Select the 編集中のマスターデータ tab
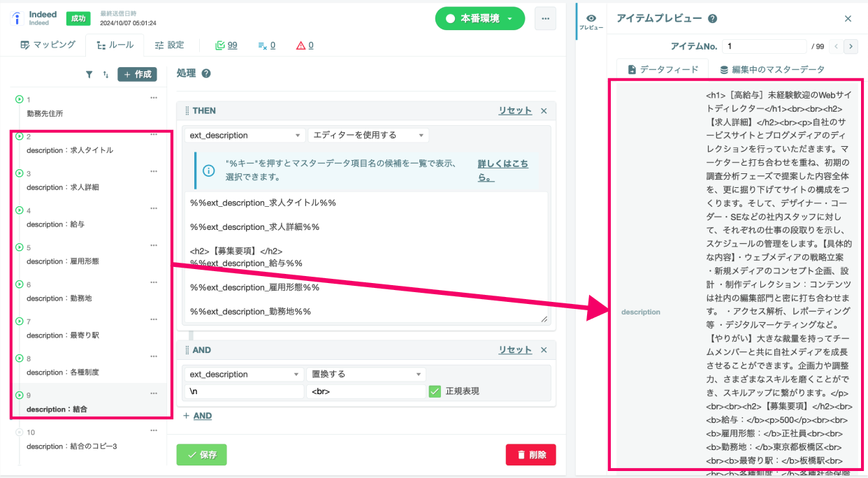This screenshot has height=478, width=868. [772, 69]
